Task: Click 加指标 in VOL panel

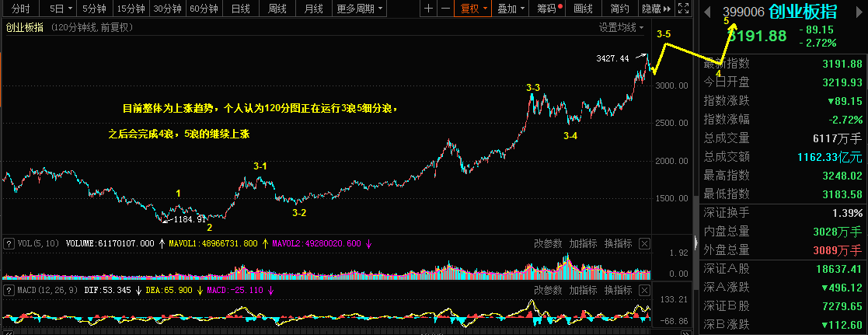Action: pyautogui.click(x=583, y=243)
